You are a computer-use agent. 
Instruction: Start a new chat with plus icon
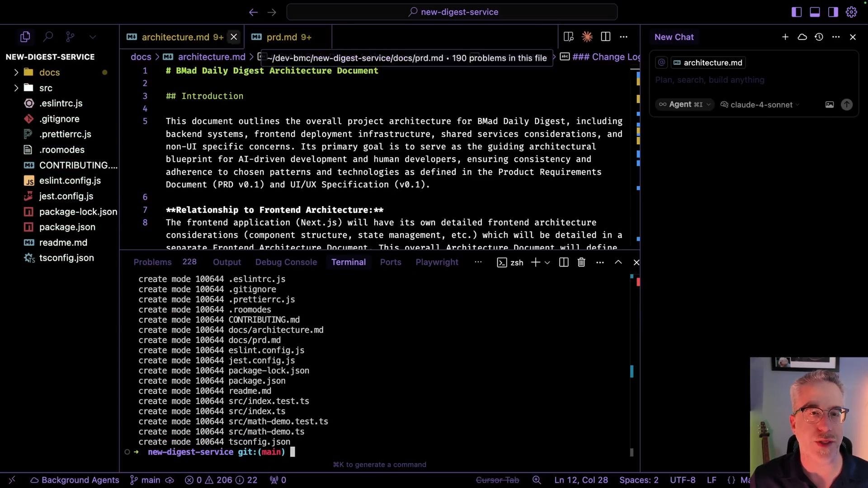coord(785,37)
